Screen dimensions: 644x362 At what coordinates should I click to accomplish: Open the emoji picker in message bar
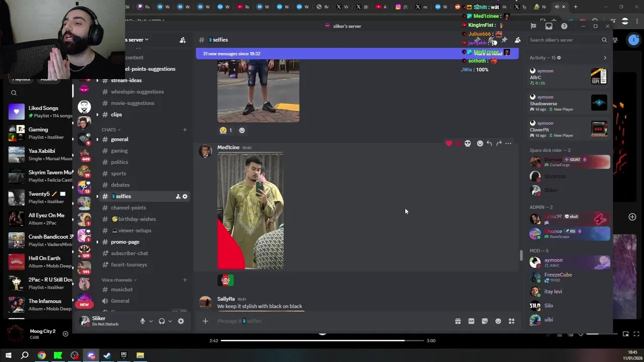[498, 321]
